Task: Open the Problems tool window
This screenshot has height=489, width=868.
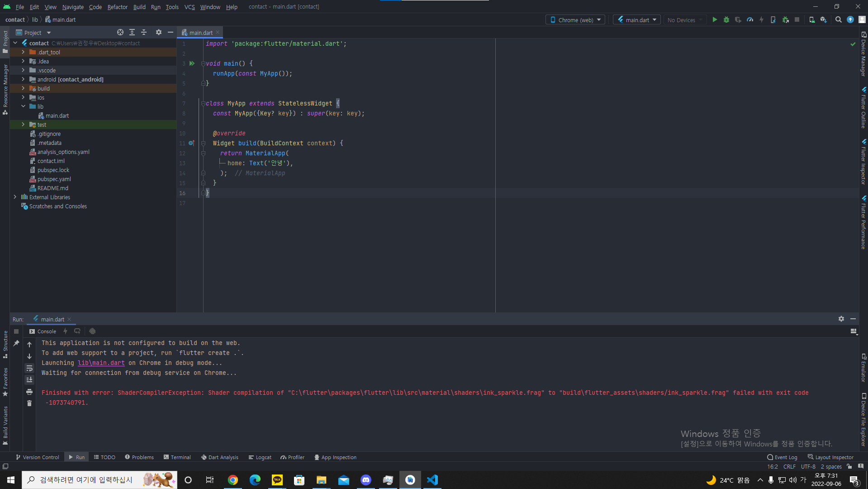Action: [139, 457]
